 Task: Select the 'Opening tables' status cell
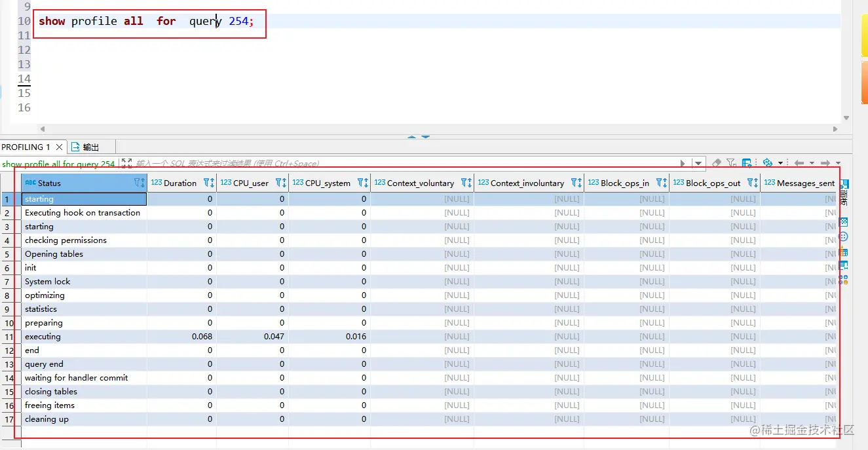point(84,254)
